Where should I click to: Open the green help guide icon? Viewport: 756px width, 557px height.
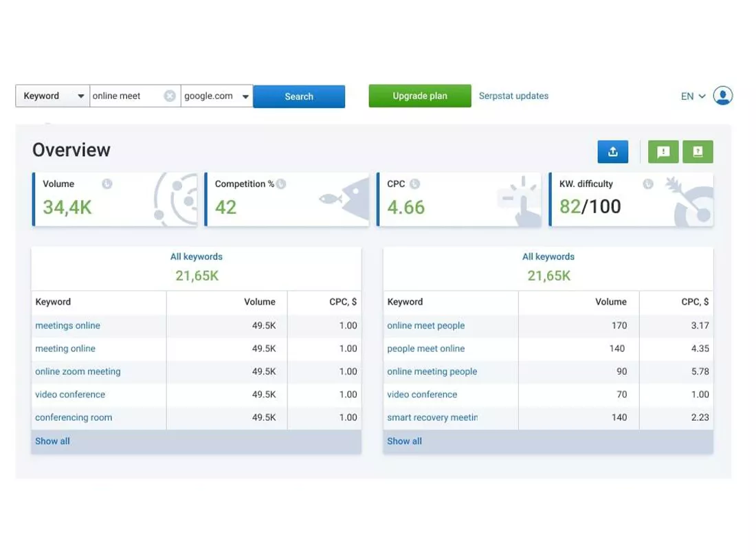click(x=698, y=152)
